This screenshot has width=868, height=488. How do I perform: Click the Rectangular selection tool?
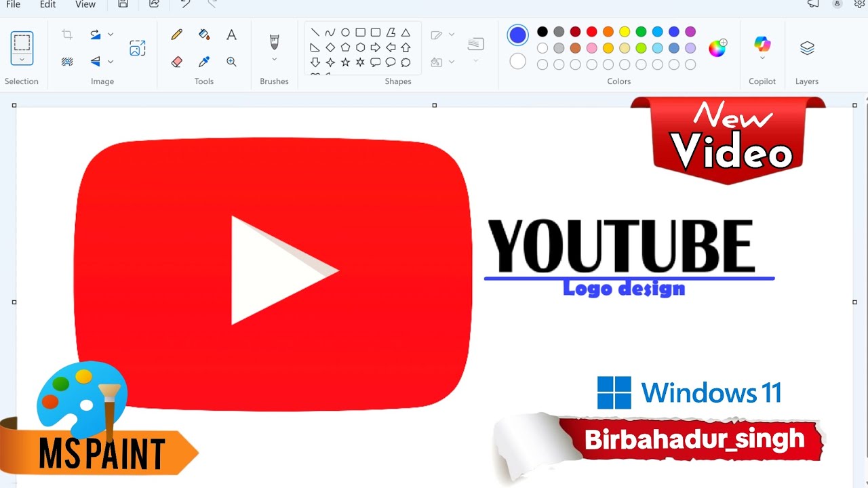tap(22, 43)
